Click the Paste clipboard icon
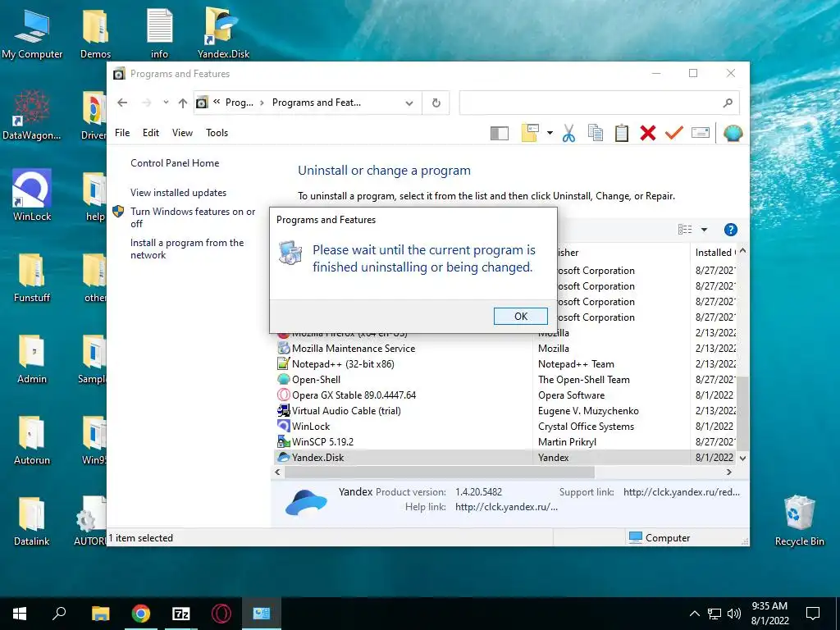Image resolution: width=840 pixels, height=630 pixels. click(622, 133)
